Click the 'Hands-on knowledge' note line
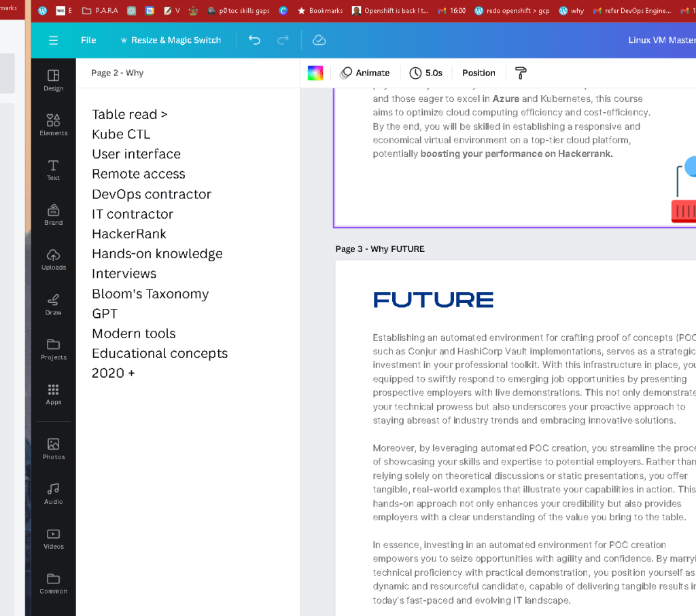 [157, 254]
